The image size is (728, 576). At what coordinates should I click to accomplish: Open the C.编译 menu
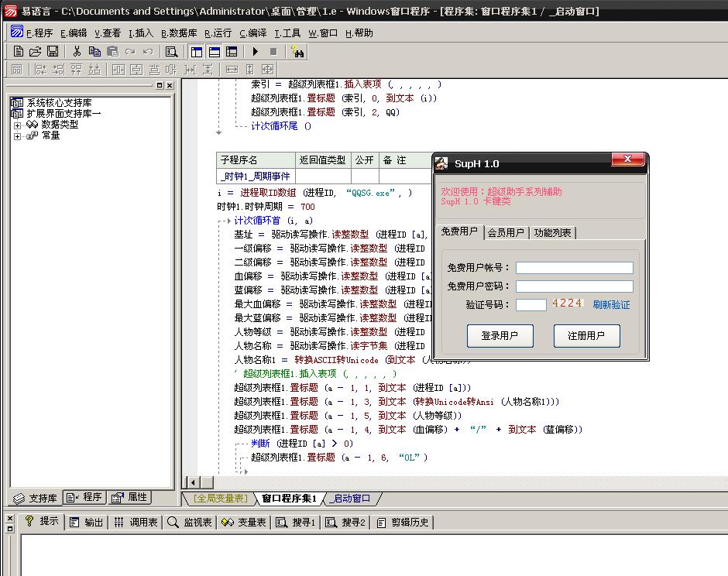(253, 33)
